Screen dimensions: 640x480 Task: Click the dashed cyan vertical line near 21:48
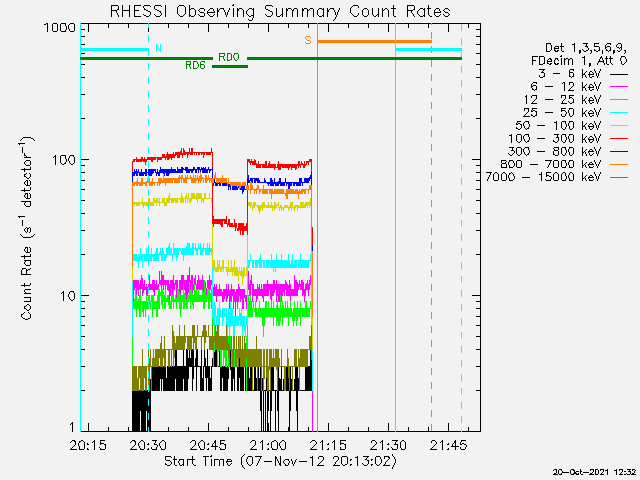click(x=462, y=227)
